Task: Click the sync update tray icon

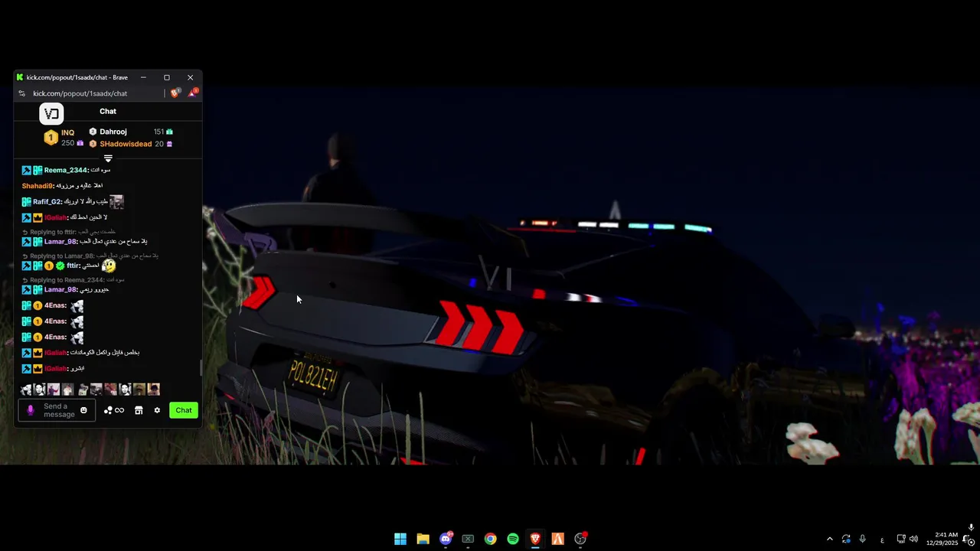Action: [846, 540]
